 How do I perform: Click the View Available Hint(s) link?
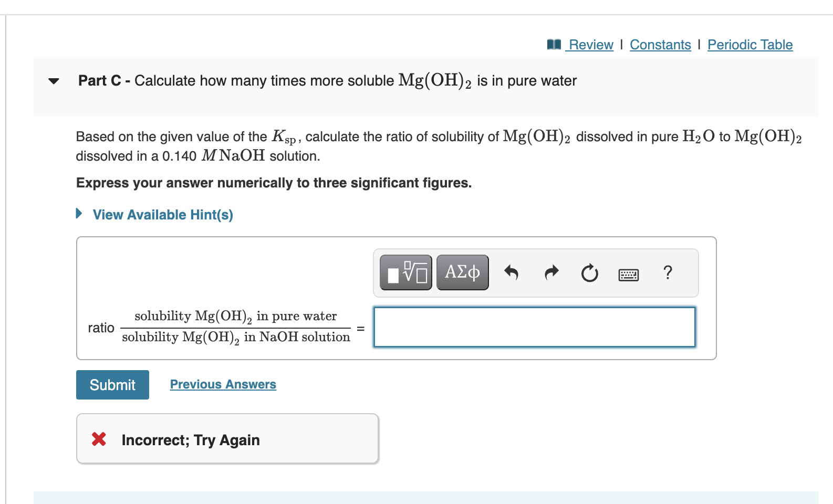tap(162, 214)
